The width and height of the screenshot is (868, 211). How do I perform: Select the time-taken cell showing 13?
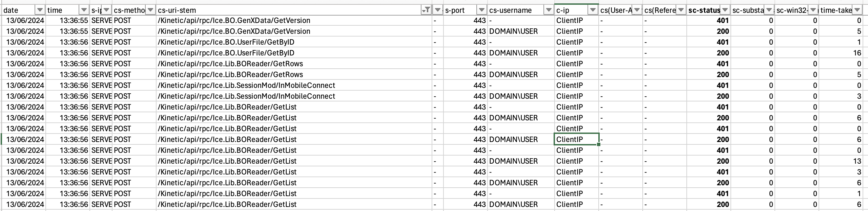(x=841, y=161)
